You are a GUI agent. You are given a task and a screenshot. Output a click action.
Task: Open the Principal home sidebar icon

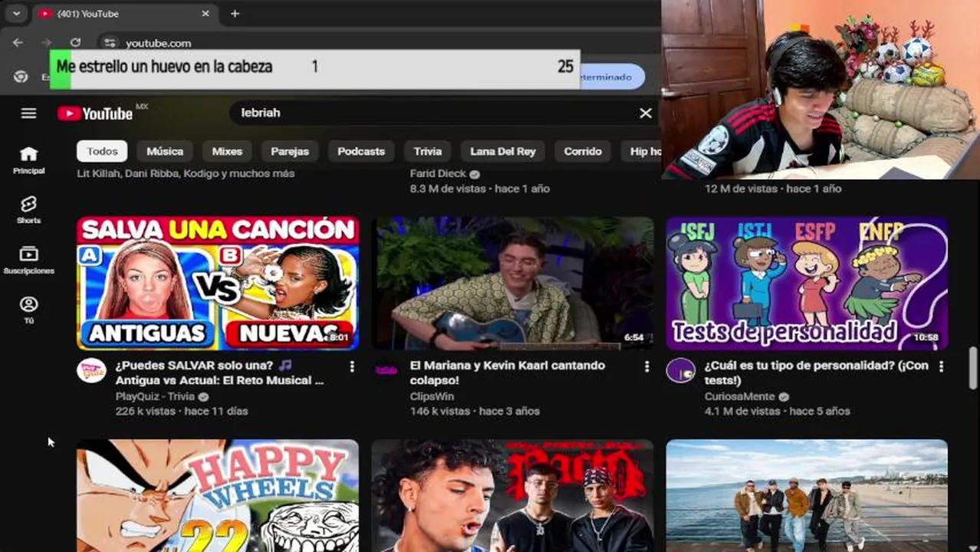(28, 160)
